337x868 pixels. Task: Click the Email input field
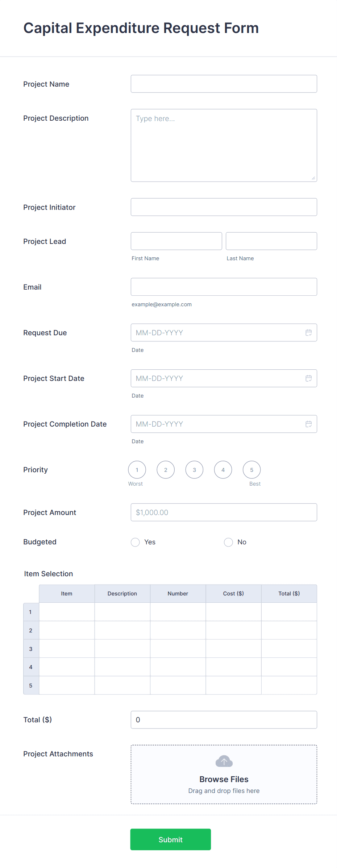coord(224,286)
